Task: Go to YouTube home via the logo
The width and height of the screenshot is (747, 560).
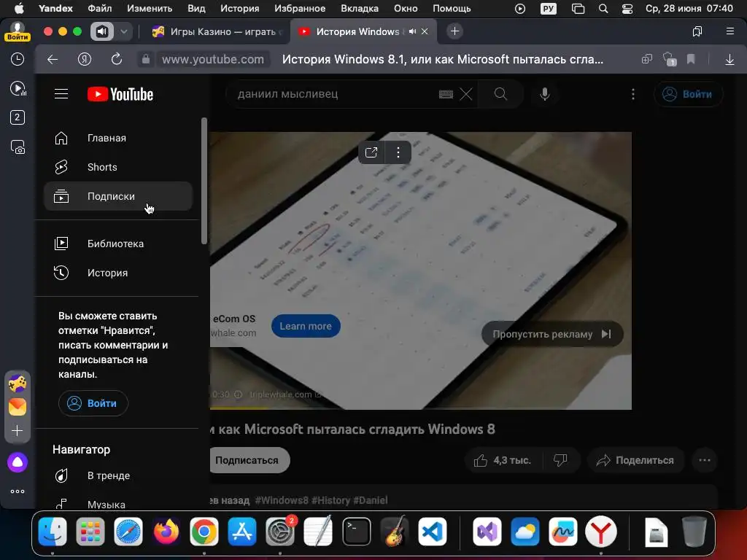Action: pos(120,94)
